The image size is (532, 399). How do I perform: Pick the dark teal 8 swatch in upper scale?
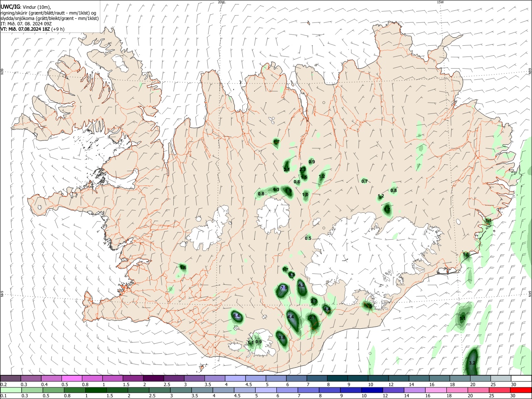[337, 379]
